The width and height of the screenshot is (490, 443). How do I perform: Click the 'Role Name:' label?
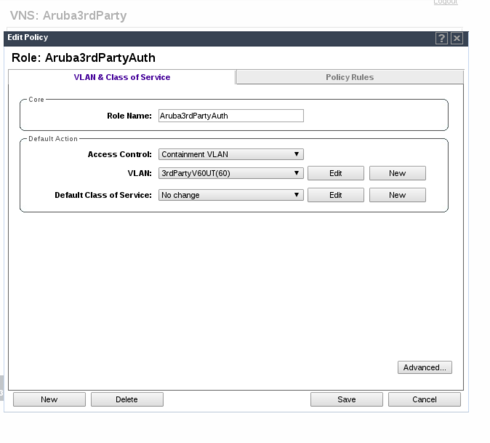point(129,116)
